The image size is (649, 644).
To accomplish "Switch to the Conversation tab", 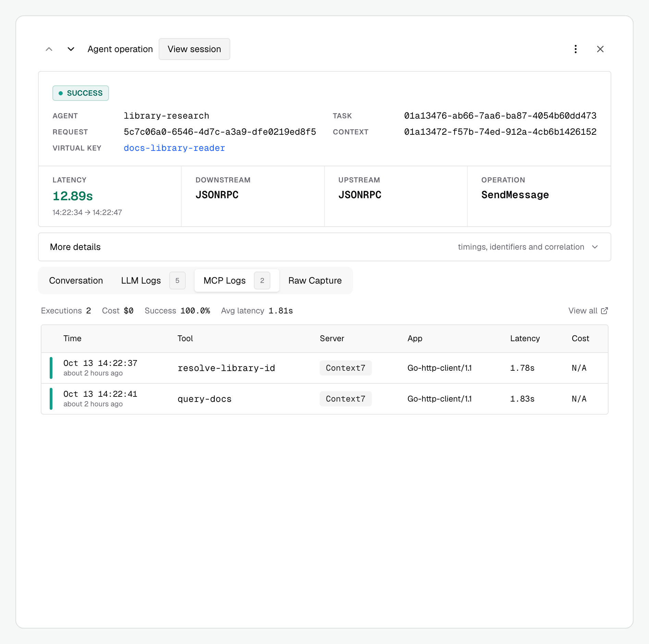I will [x=76, y=281].
